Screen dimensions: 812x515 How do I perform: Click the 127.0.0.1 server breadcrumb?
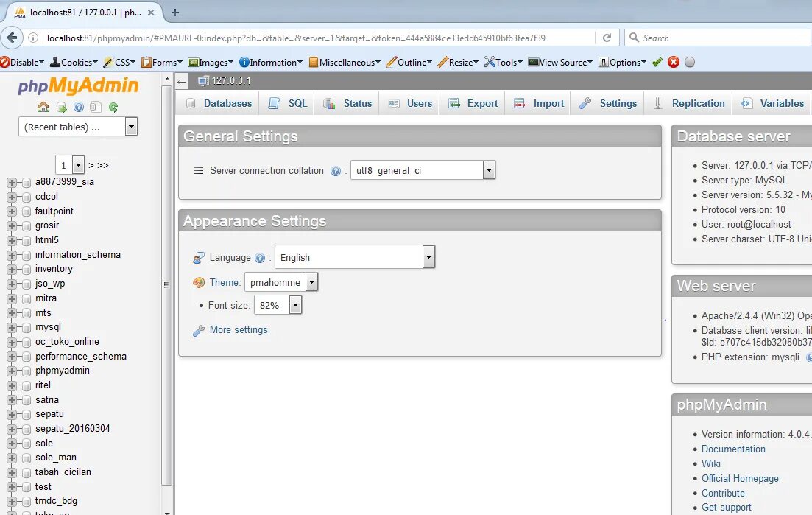point(231,81)
